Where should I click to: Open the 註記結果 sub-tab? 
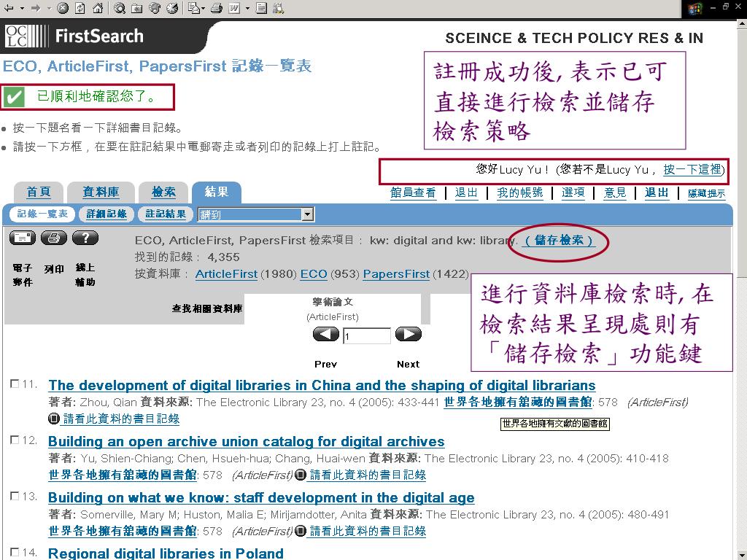tap(166, 214)
